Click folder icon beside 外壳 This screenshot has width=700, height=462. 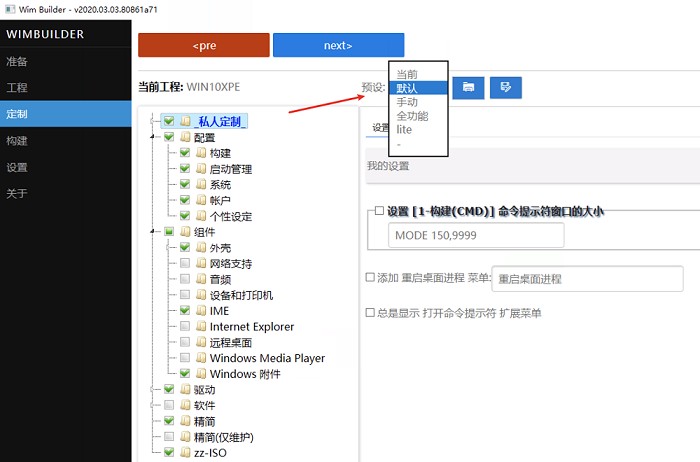(201, 247)
